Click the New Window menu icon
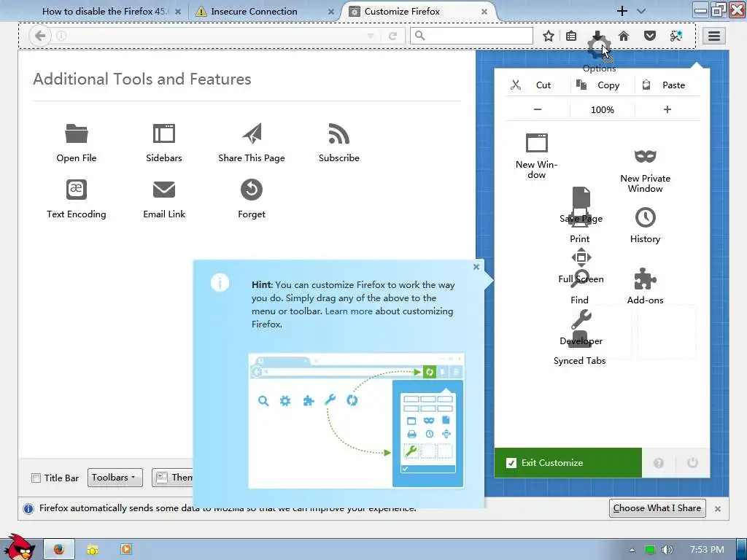This screenshot has height=560, width=747. [x=536, y=142]
